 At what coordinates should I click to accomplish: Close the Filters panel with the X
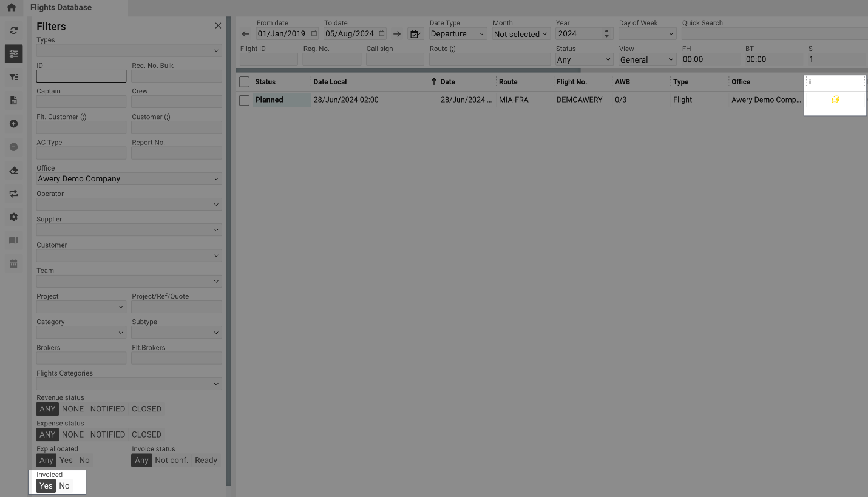tap(218, 25)
